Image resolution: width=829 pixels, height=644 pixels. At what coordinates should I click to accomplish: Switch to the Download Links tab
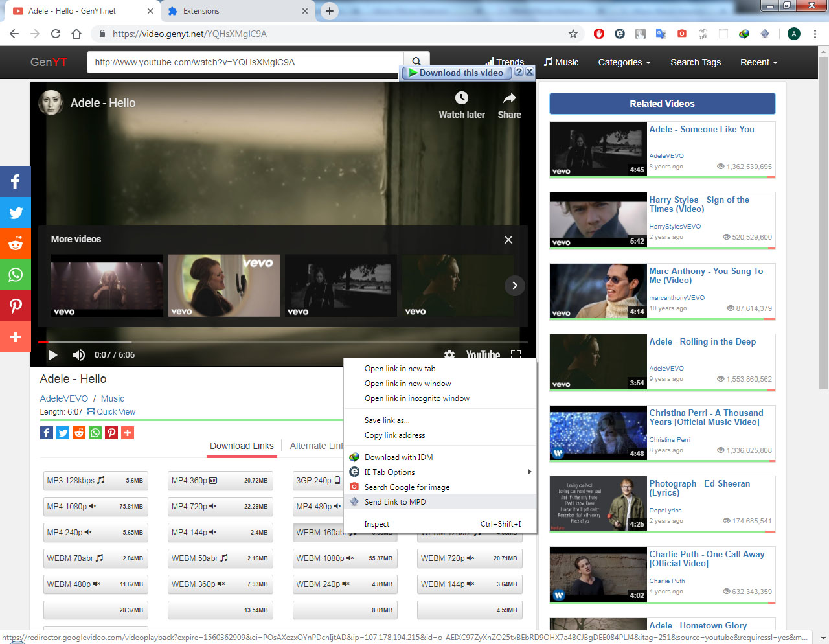pos(242,446)
